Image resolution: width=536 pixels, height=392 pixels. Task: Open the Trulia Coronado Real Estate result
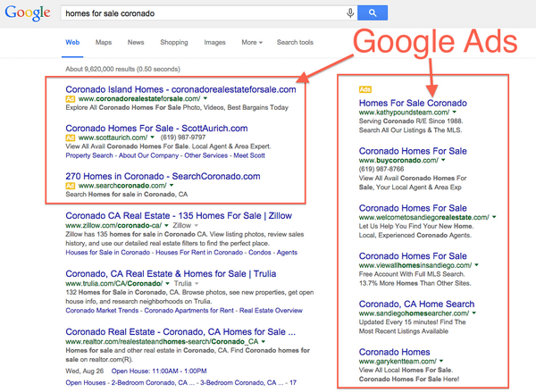[171, 274]
